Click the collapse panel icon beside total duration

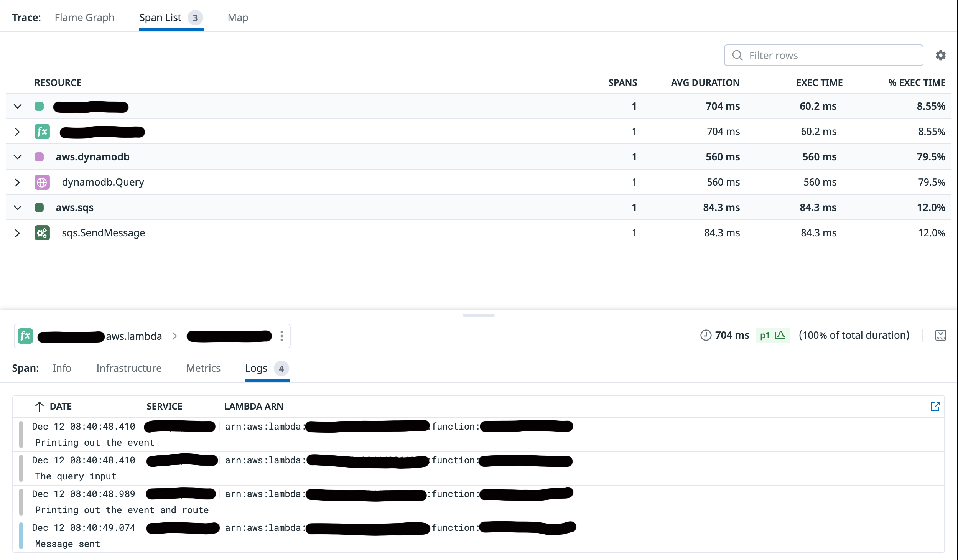click(x=940, y=335)
